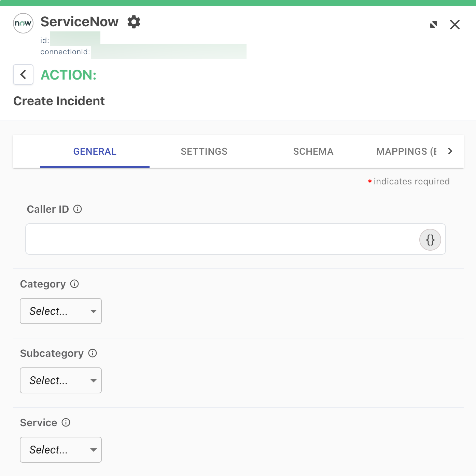
Task: Click the expand panel icon top right
Action: pyautogui.click(x=434, y=24)
